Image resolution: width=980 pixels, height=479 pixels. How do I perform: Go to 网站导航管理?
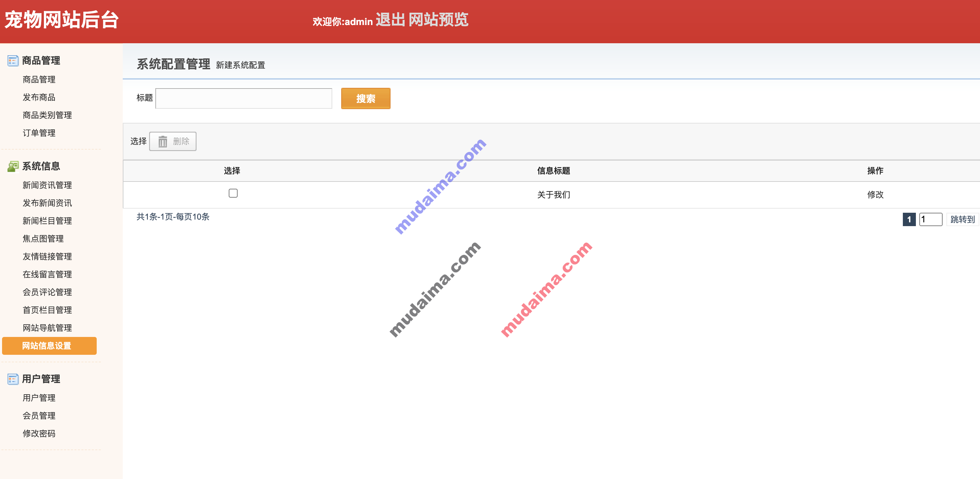click(47, 328)
